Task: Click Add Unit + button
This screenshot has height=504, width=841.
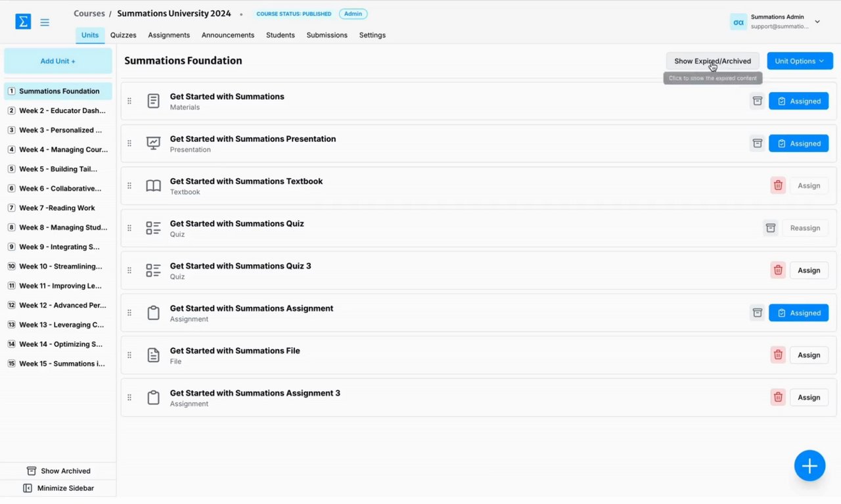Action: (58, 61)
